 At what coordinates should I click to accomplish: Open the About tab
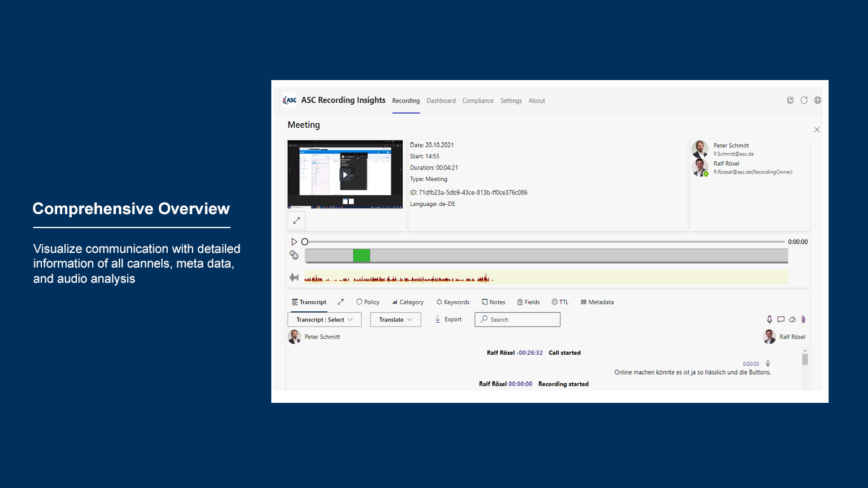pyautogui.click(x=537, y=100)
